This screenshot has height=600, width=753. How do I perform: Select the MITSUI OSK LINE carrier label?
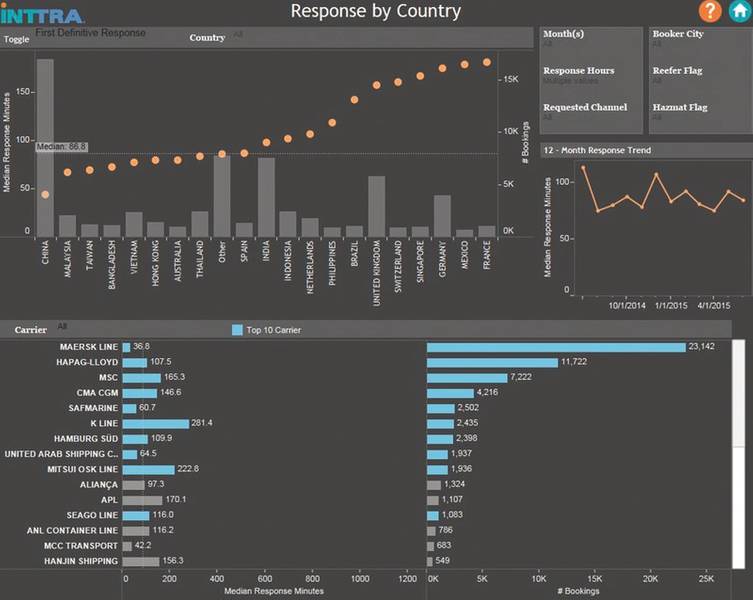[83, 469]
